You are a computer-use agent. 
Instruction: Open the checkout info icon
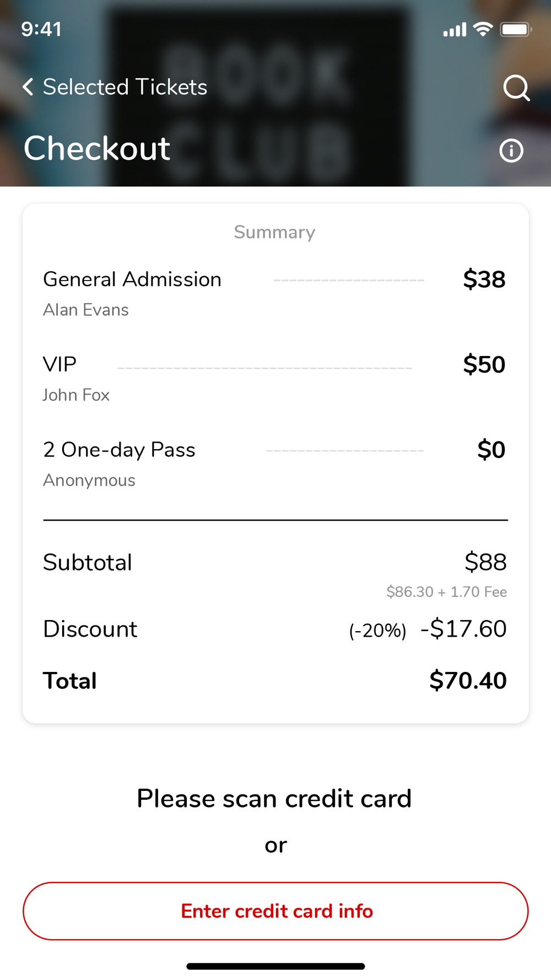(x=511, y=150)
